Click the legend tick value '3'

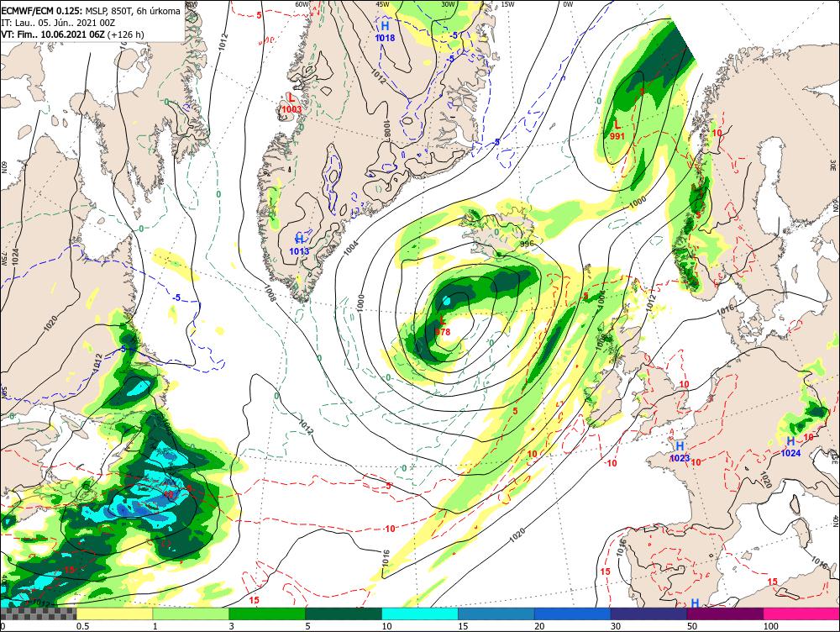click(x=232, y=626)
